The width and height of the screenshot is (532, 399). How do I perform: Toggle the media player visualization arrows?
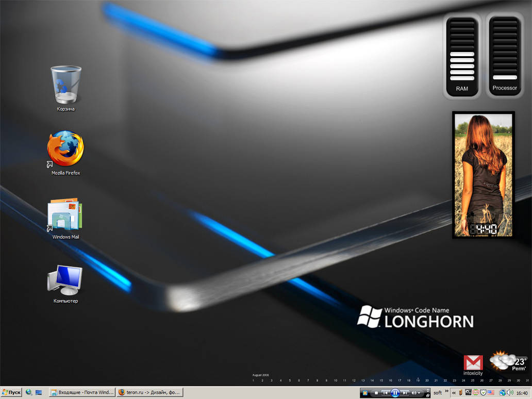pyautogui.click(x=427, y=391)
